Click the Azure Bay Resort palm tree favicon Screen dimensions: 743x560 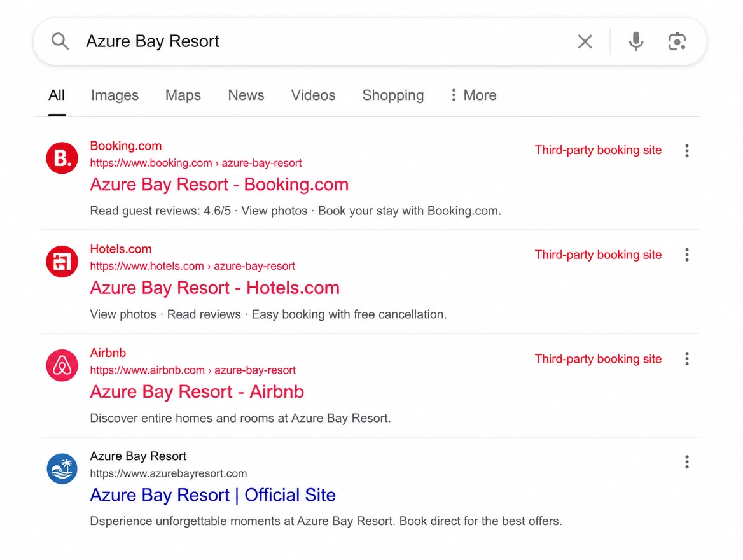[62, 468]
